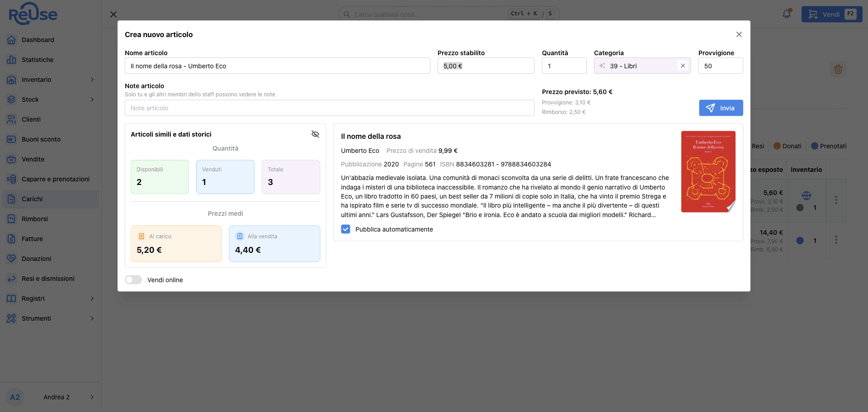Click the Buoni sconto voucher icon

click(11, 139)
